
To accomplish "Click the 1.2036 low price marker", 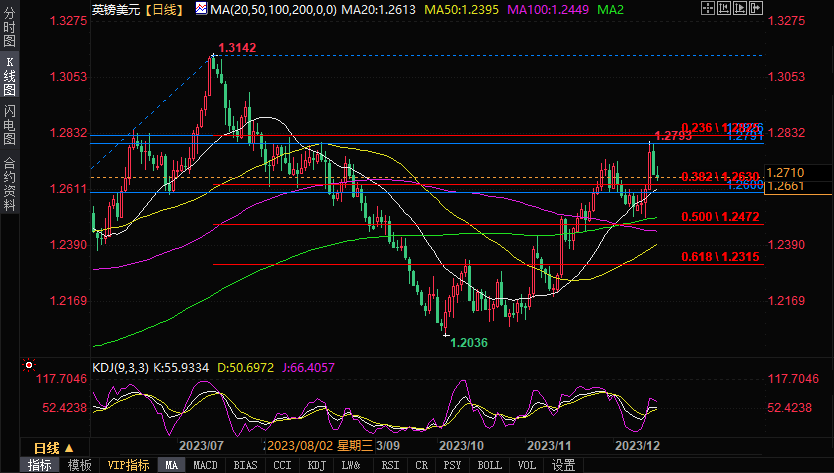I will [x=469, y=342].
